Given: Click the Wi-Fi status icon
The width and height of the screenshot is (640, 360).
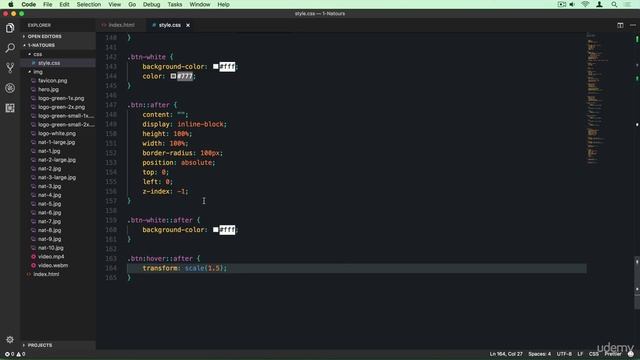Looking at the screenshot, I should (585, 4).
